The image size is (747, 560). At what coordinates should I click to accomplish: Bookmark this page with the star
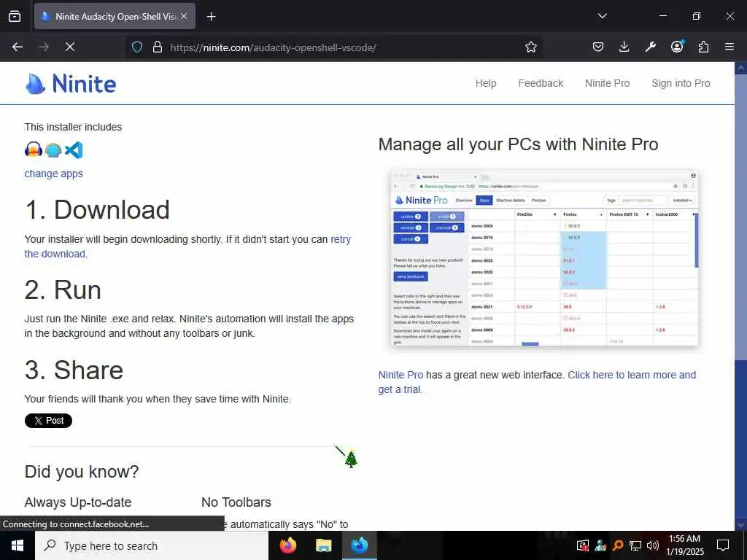(x=531, y=47)
